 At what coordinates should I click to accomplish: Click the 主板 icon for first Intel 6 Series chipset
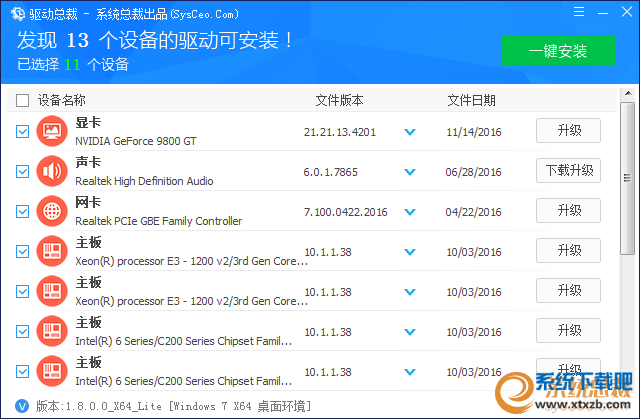51,331
